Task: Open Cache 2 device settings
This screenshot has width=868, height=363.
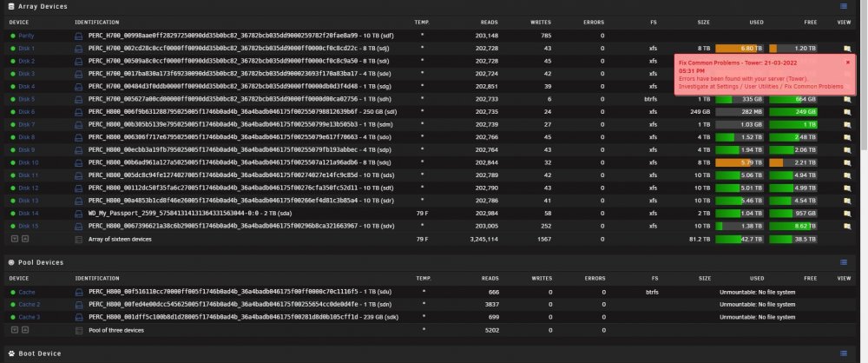Action: click(x=30, y=304)
